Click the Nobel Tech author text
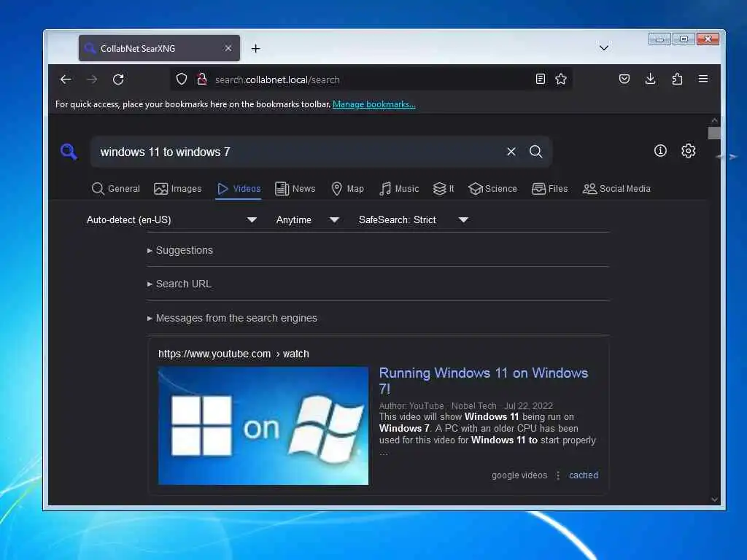 [473, 405]
